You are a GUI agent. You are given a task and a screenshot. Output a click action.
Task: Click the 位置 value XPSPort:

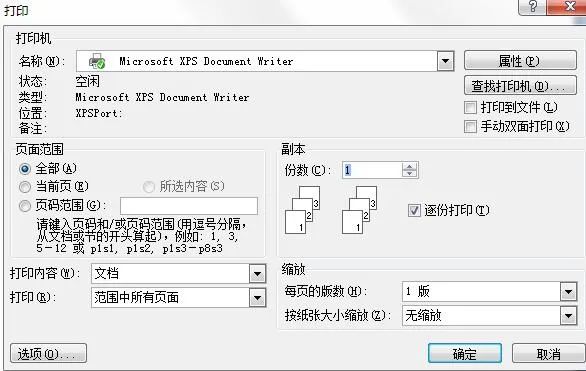click(99, 113)
